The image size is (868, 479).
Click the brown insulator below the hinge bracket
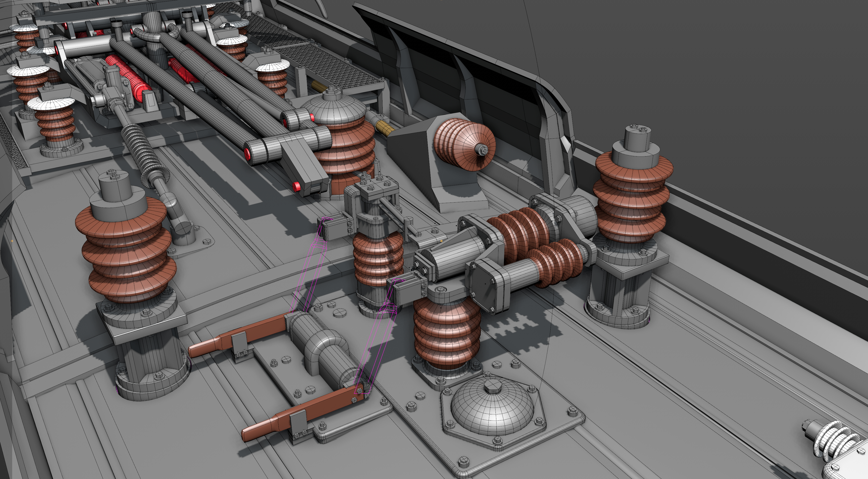446,334
